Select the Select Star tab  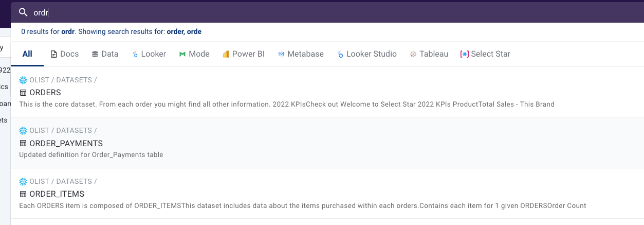[485, 54]
